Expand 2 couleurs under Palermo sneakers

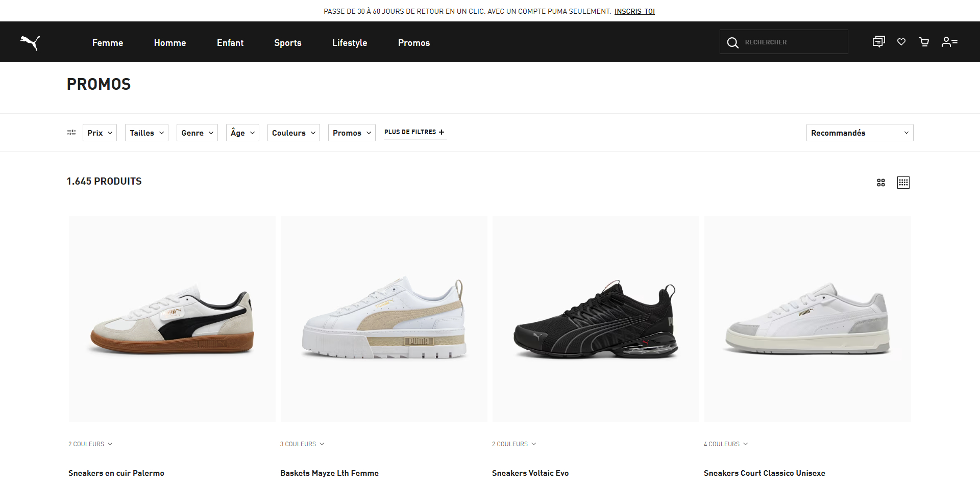pos(90,444)
